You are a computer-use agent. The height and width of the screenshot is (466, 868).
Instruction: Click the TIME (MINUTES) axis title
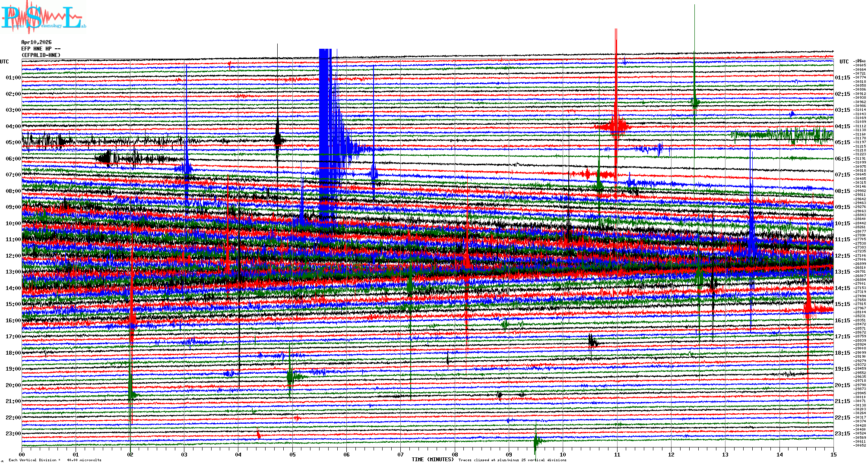coord(433,460)
